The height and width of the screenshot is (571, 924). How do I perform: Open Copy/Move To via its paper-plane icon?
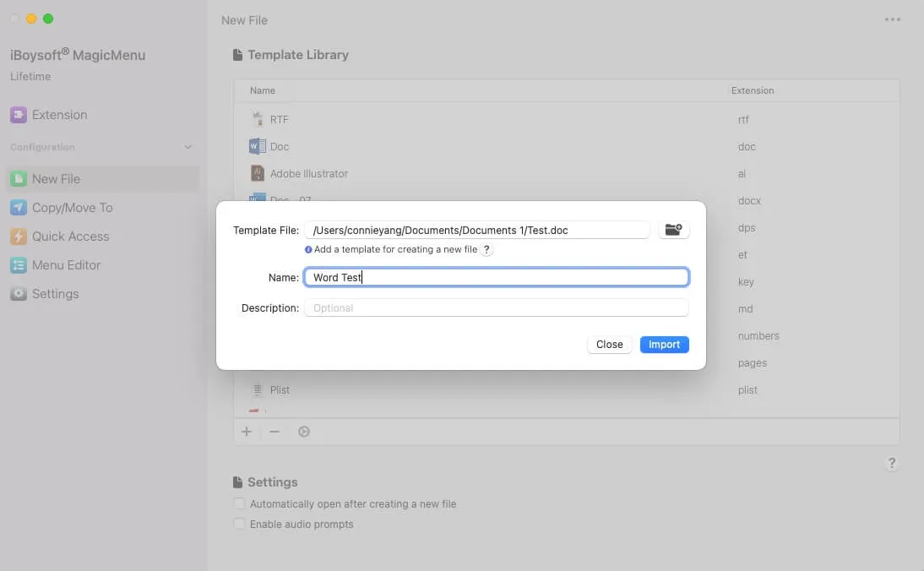[19, 208]
